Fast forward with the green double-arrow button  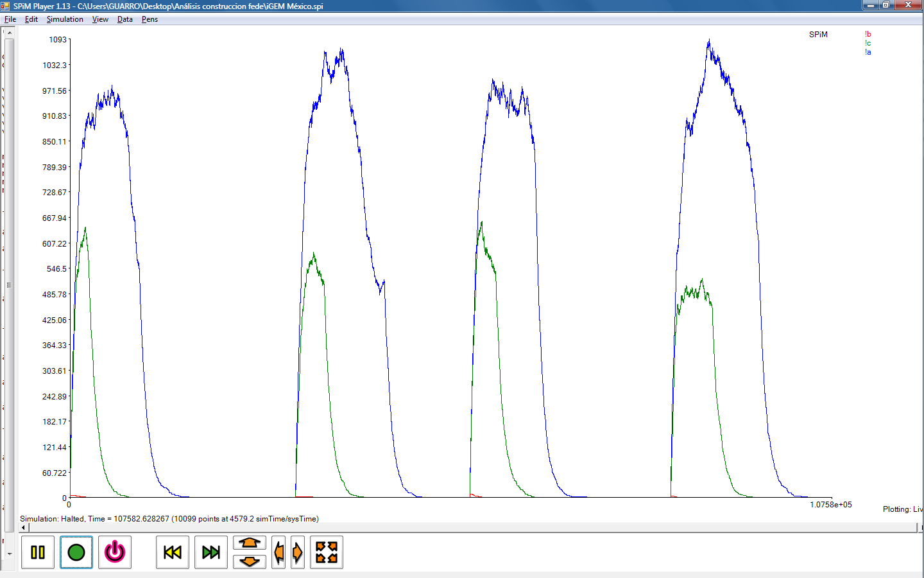tap(211, 552)
